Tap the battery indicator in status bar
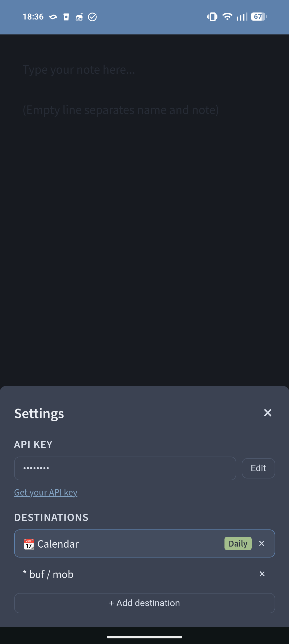The width and height of the screenshot is (289, 644). pos(258,17)
